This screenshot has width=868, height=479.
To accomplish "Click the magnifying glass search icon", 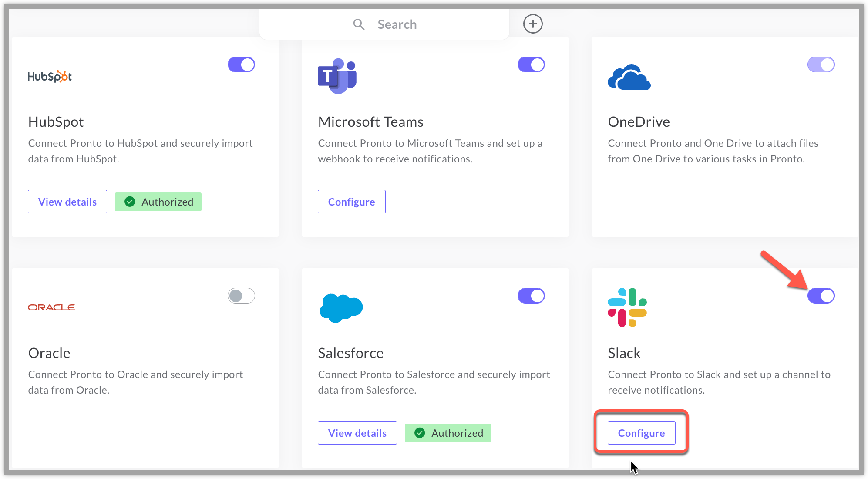I will [359, 24].
